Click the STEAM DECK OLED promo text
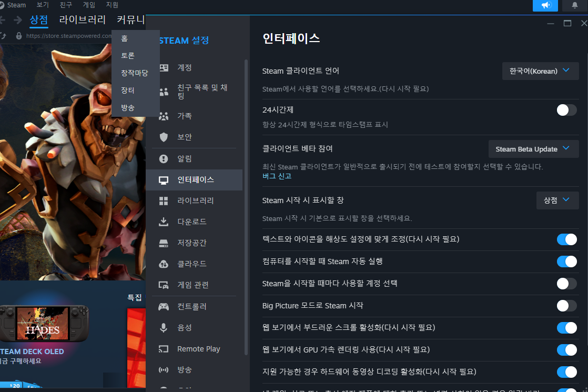Screen dimensions: 588x392 pyautogui.click(x=32, y=352)
